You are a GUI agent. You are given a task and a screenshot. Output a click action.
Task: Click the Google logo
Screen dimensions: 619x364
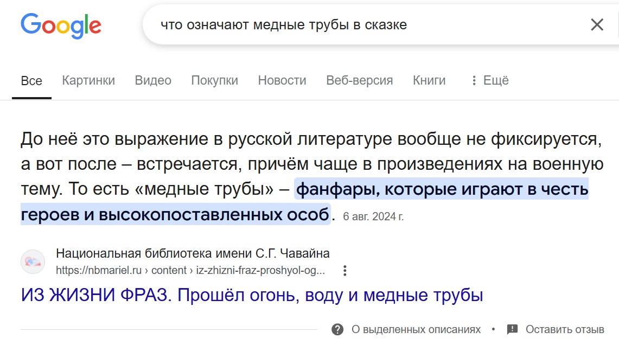point(61,25)
